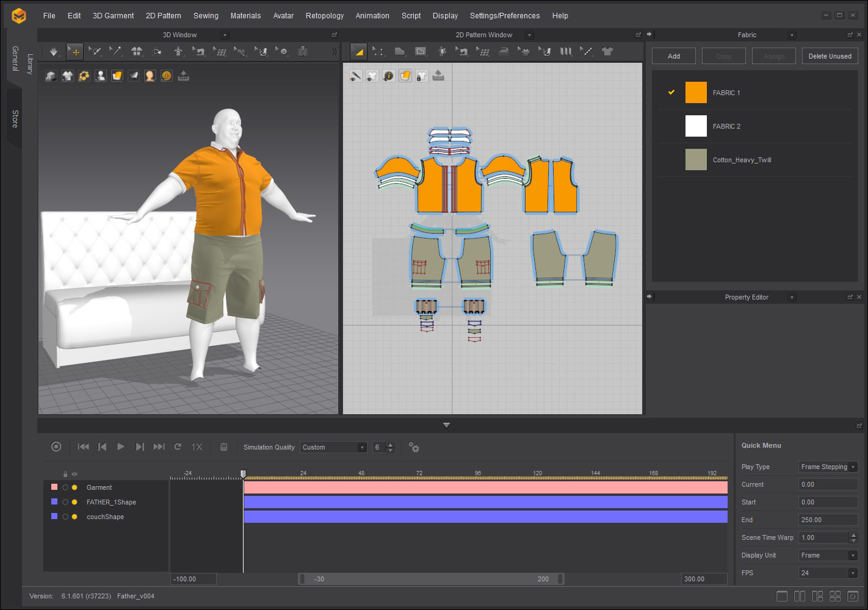The width and height of the screenshot is (868, 610).
Task: Open the Simulation Quality dropdown
Action: (333, 447)
